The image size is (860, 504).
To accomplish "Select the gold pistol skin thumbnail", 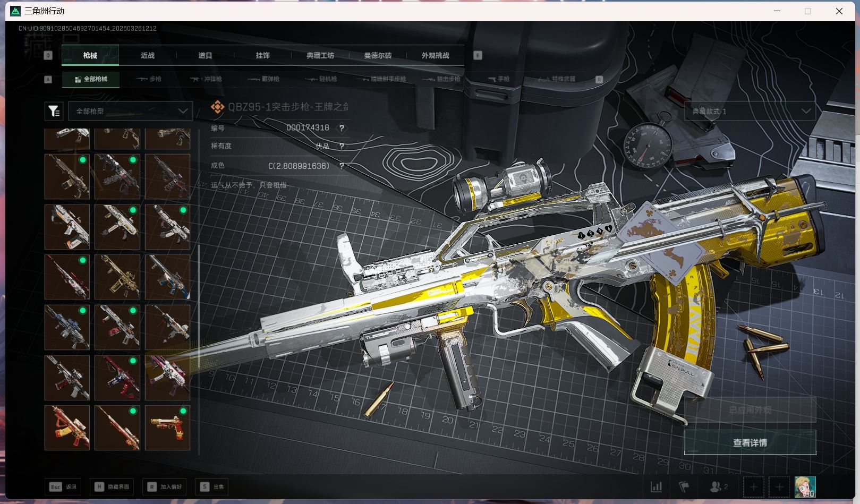I will pyautogui.click(x=167, y=428).
